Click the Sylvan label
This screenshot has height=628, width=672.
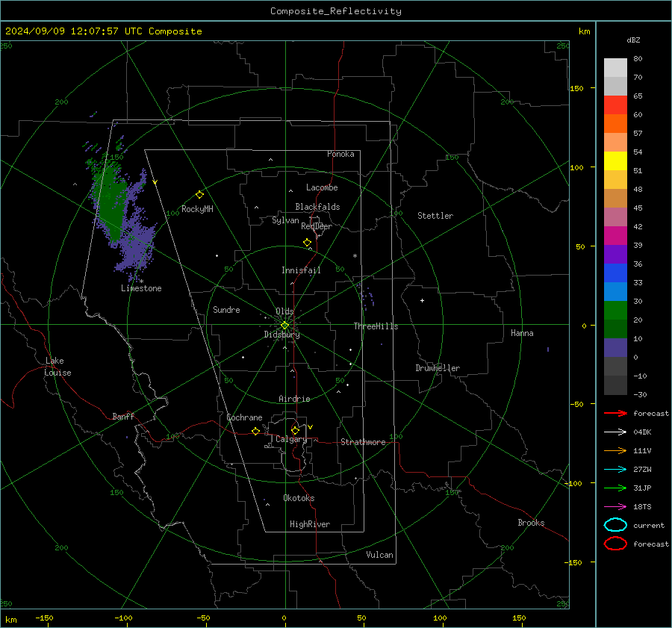point(285,220)
